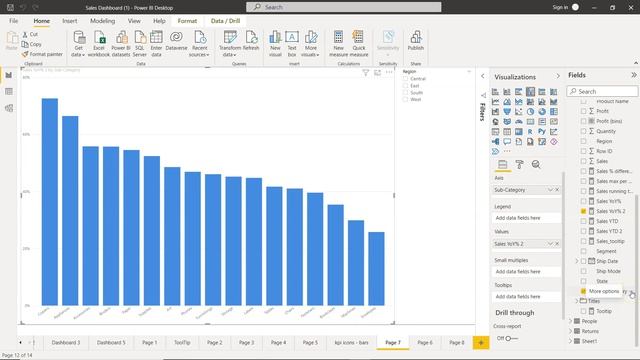The width and height of the screenshot is (640, 360).
Task: Expand the Returns table
Action: pos(571,331)
